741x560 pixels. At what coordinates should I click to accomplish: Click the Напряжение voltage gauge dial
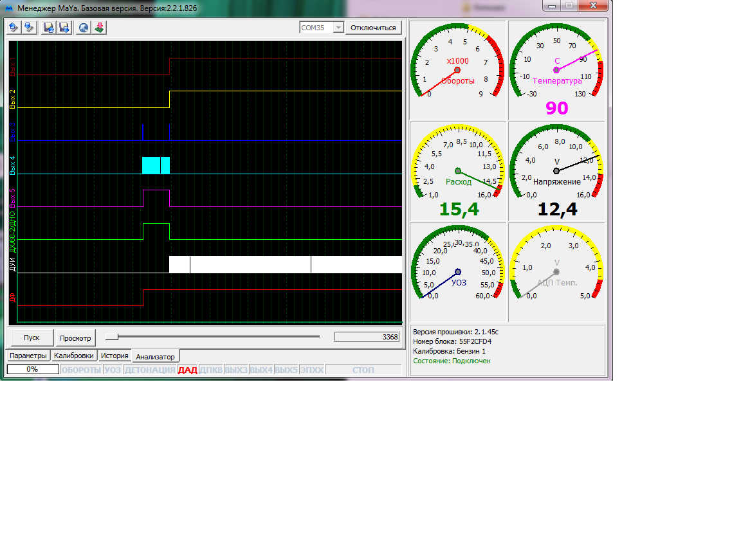click(x=556, y=162)
